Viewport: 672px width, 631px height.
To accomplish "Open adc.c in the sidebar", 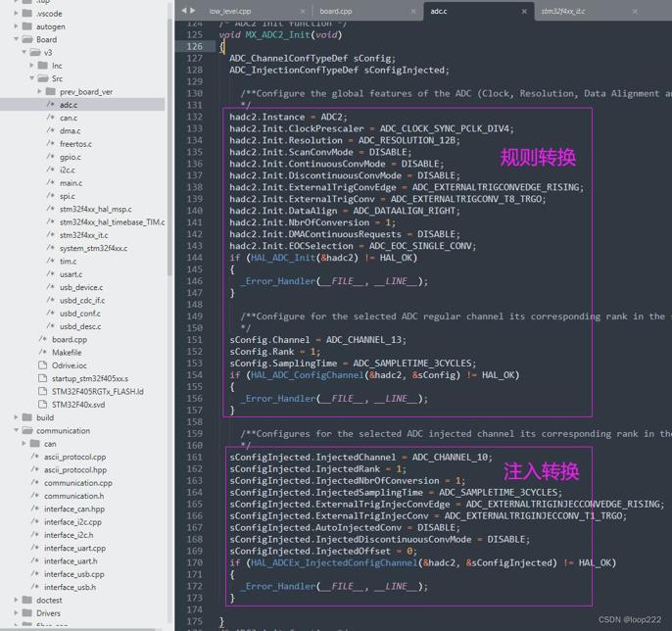I will [69, 105].
